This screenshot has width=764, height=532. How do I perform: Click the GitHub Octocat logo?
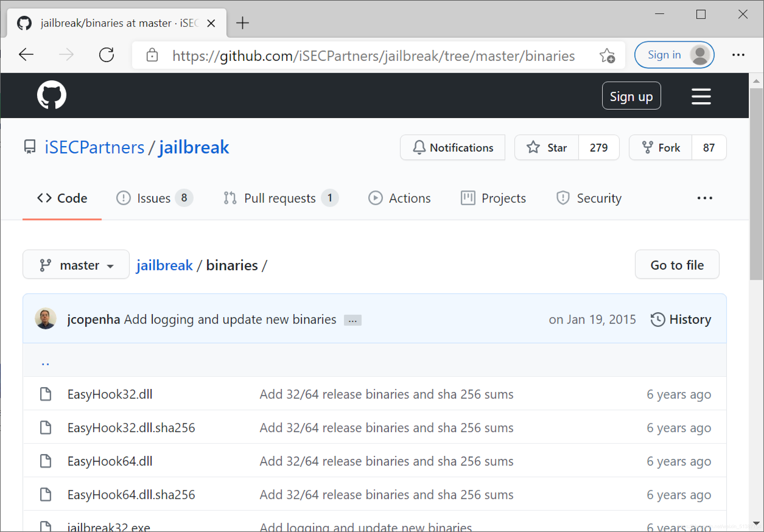[x=51, y=95]
